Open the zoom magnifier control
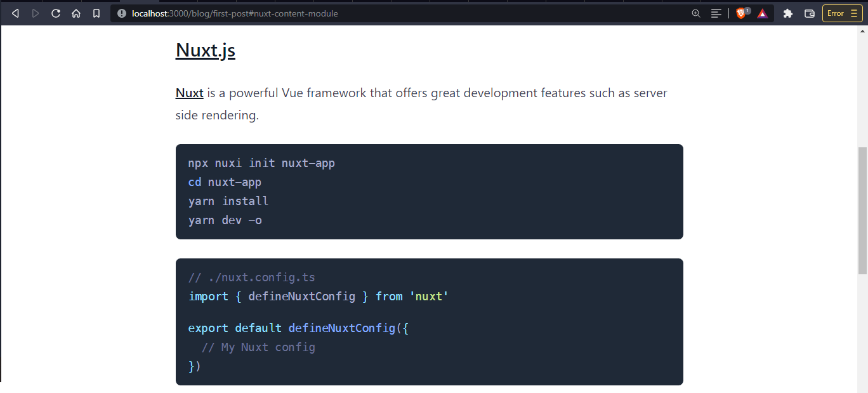Image resolution: width=868 pixels, height=393 pixels. pos(696,13)
